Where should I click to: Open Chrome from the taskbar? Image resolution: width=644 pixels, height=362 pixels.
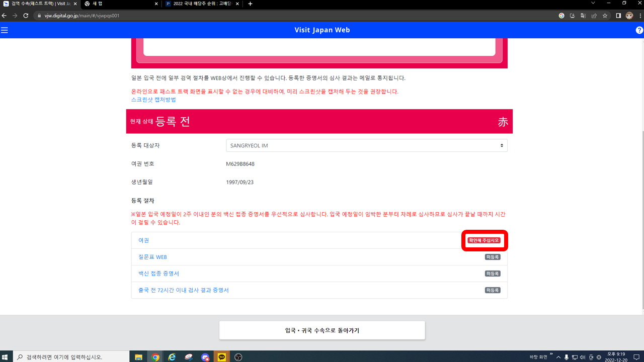pyautogui.click(x=155, y=357)
